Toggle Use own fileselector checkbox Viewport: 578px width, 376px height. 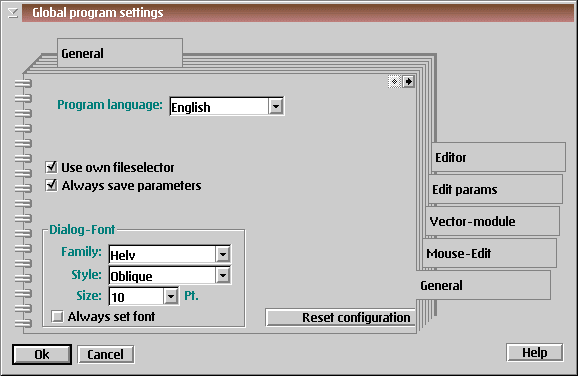pos(51,167)
